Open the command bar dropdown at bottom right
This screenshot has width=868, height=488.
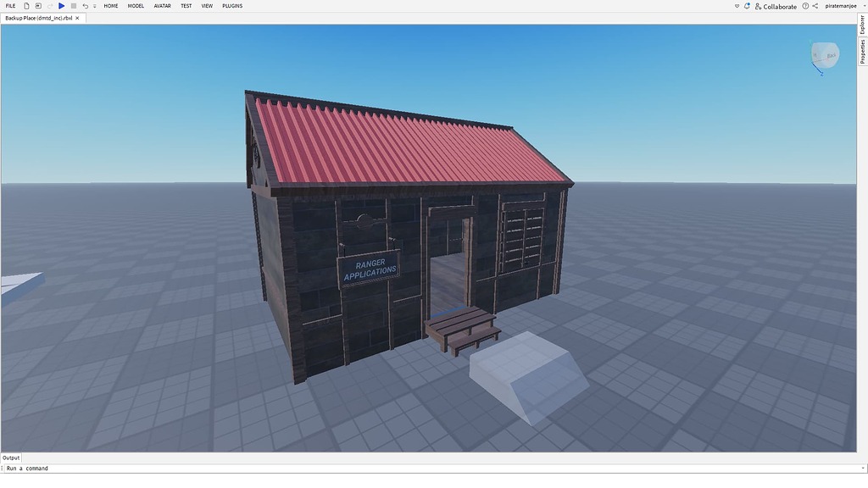[x=863, y=467]
